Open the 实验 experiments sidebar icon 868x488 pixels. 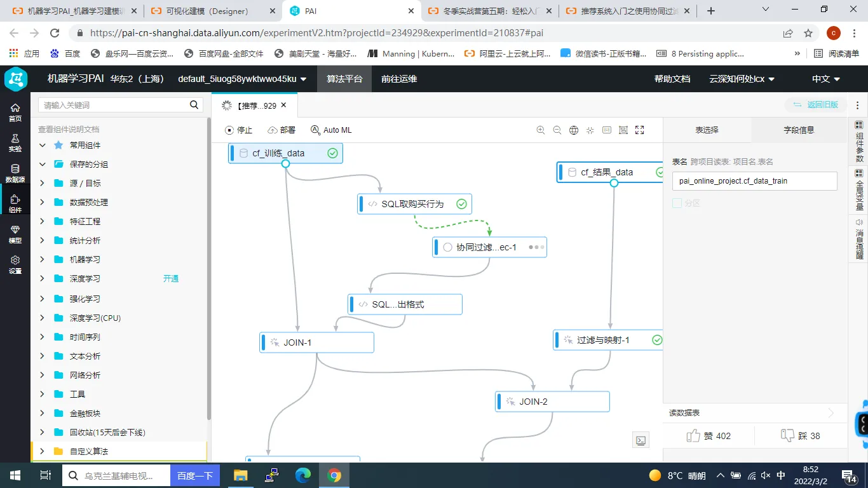click(15, 143)
